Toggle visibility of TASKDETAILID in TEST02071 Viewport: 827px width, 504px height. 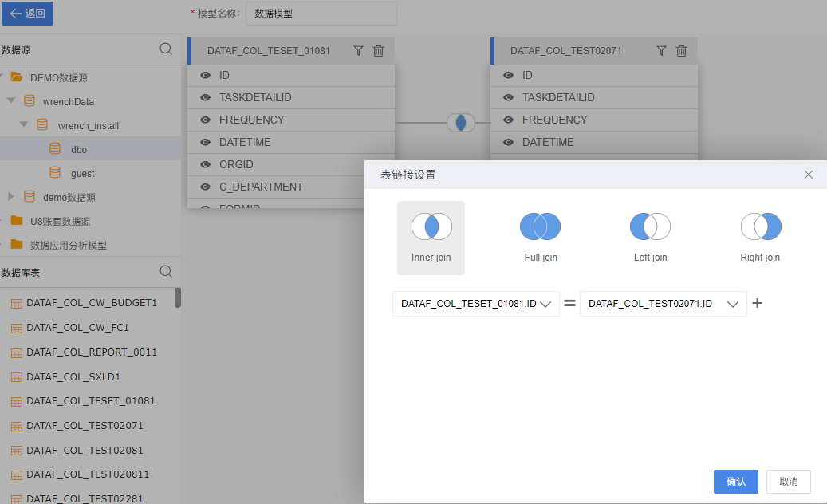point(509,97)
